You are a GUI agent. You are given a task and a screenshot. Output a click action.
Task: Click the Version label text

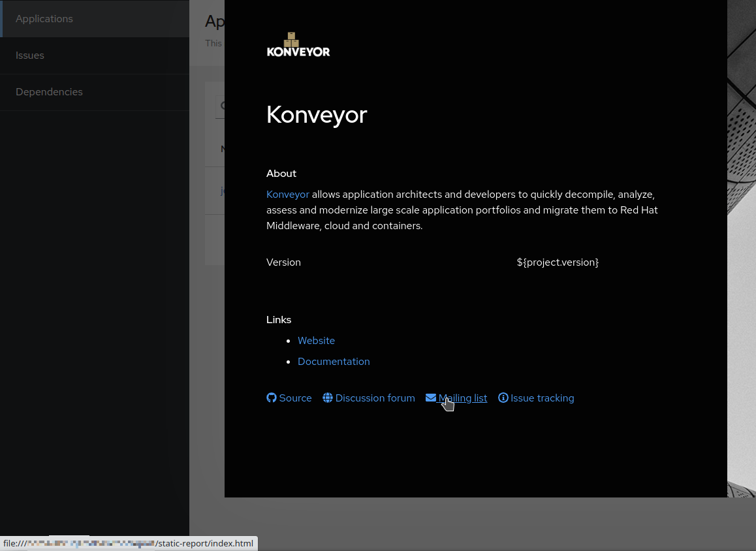click(x=283, y=262)
